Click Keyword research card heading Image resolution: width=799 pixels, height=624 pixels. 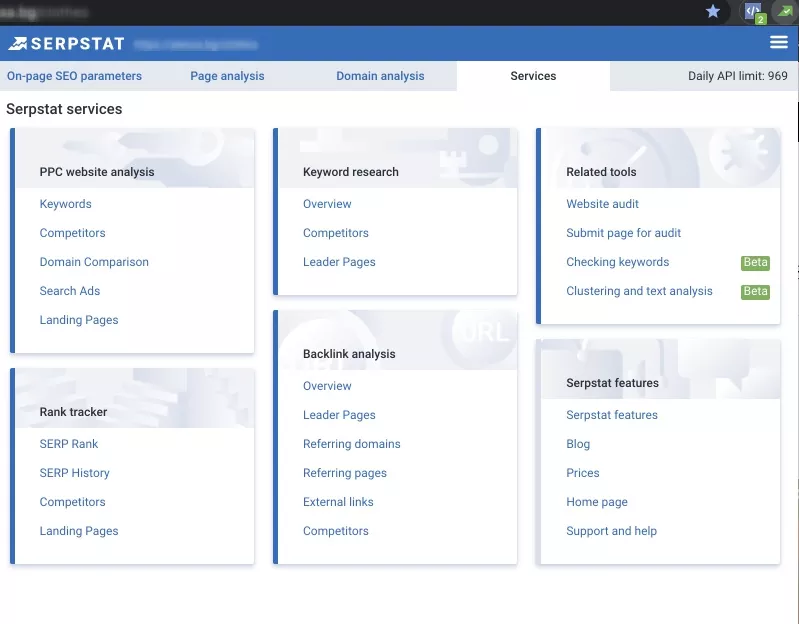tap(351, 172)
